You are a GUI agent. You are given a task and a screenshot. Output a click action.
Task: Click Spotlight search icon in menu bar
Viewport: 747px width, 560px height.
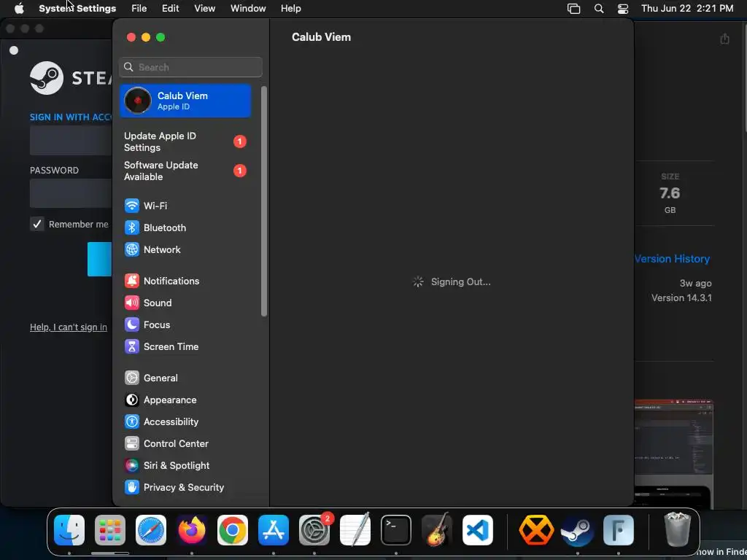[599, 9]
